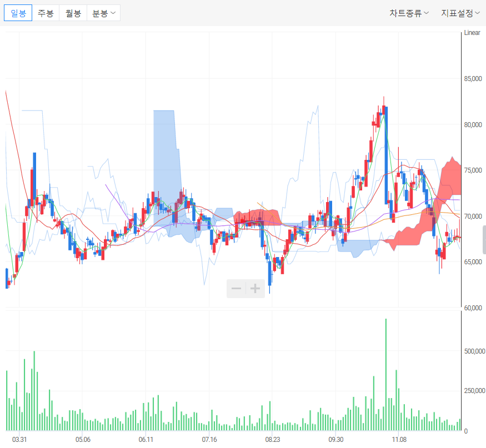Click the 11.08 date label
This screenshot has width=486, height=448.
[399, 439]
